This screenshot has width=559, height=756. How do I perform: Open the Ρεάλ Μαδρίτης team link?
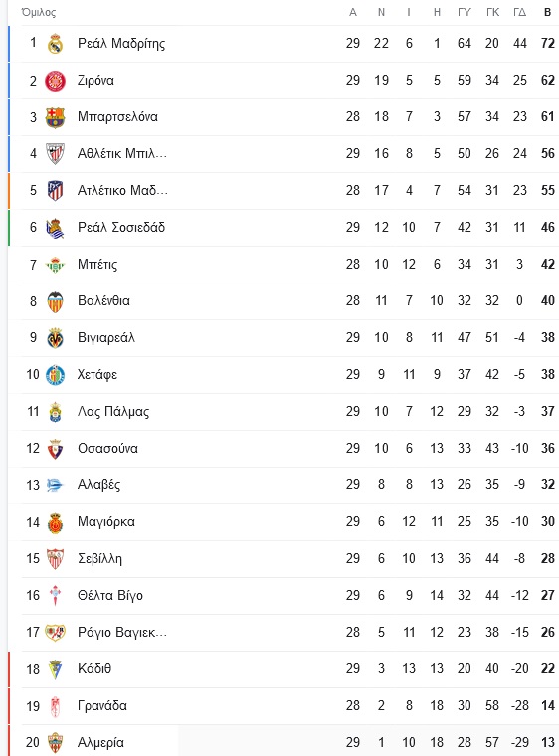tap(121, 44)
